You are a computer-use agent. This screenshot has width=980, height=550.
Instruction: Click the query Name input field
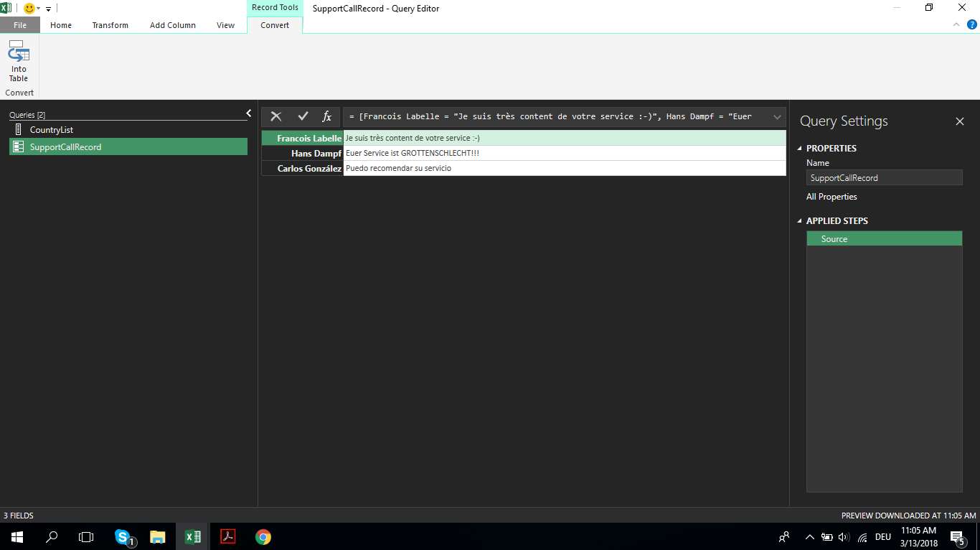(x=884, y=177)
